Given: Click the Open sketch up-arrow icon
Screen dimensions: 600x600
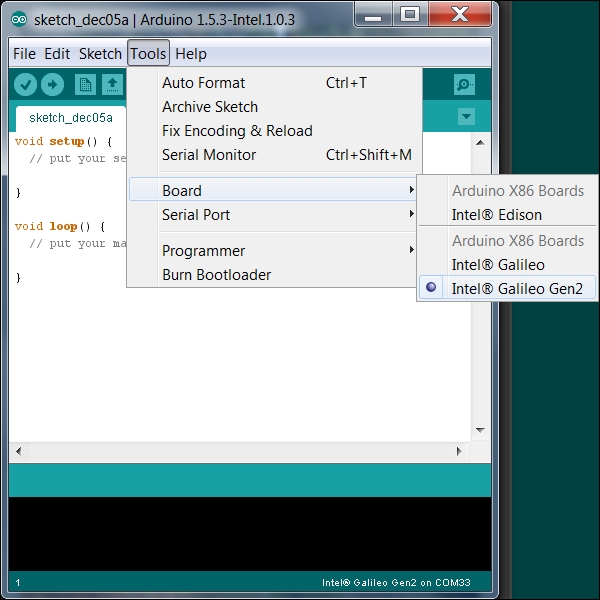Looking at the screenshot, I should (112, 84).
